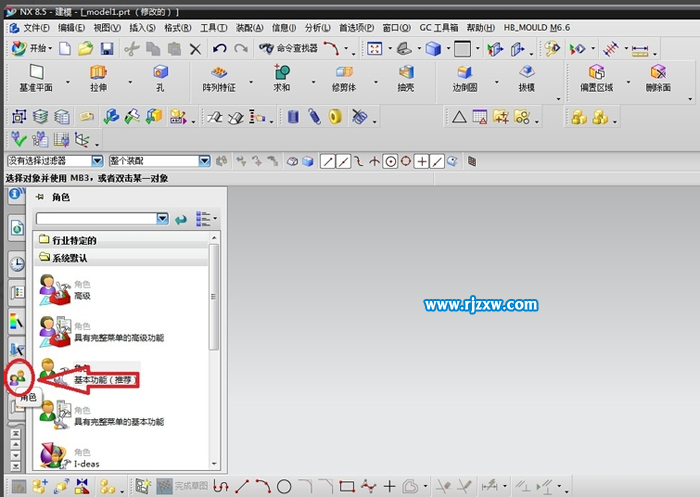The height and width of the screenshot is (497, 700).
Task: Expand the Entire Assembly (整个装配) scope dropdown
Action: (x=203, y=160)
